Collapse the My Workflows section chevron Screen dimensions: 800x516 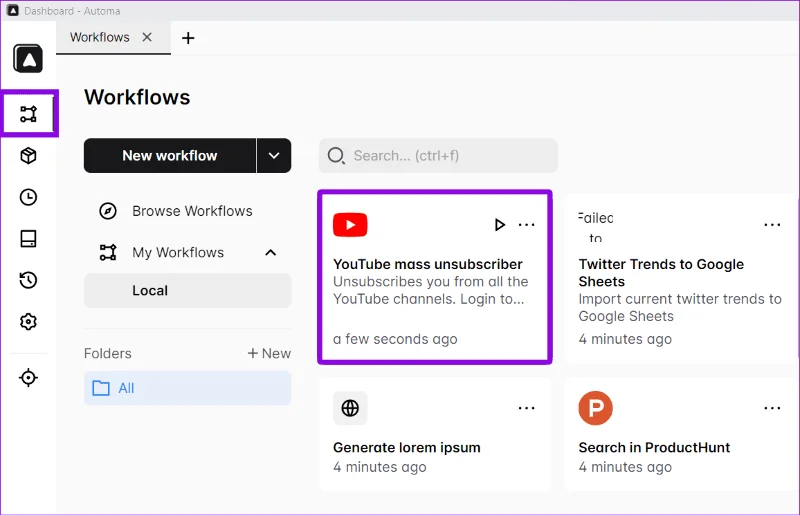click(x=271, y=253)
